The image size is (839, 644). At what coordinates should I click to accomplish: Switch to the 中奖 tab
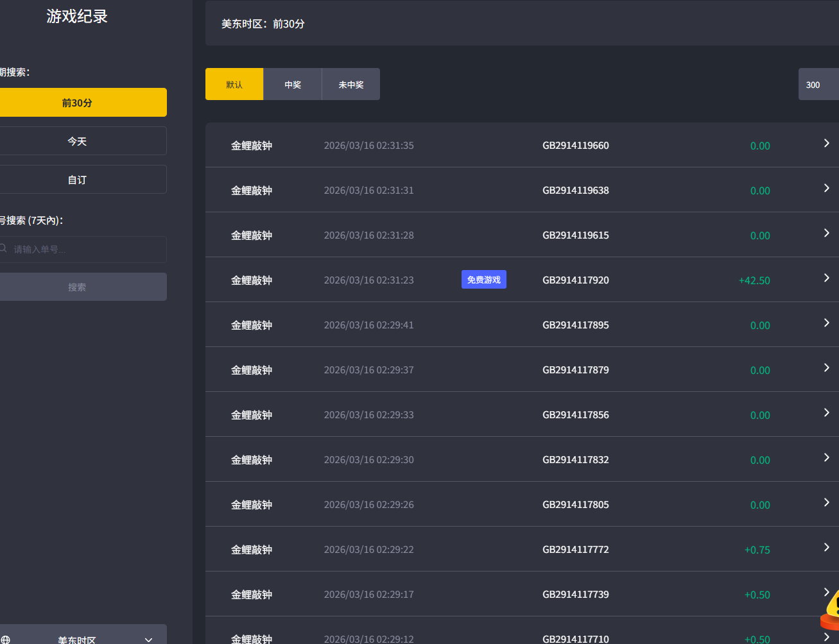point(293,85)
